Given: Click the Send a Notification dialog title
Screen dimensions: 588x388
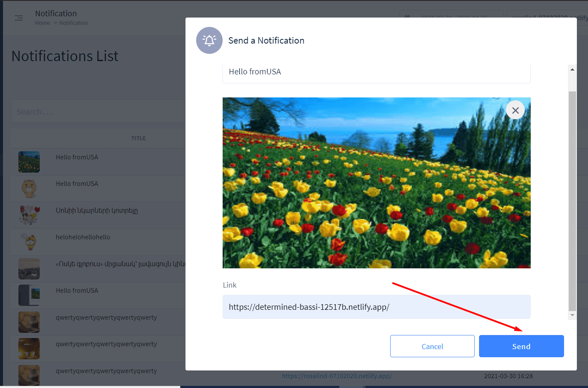Looking at the screenshot, I should (266, 41).
